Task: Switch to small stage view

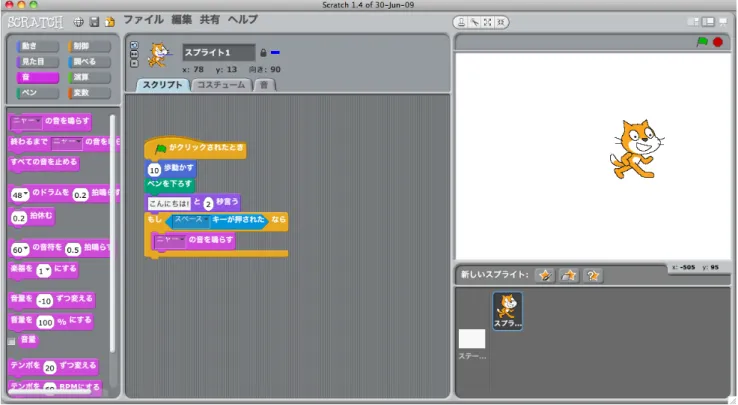Action: 693,22
